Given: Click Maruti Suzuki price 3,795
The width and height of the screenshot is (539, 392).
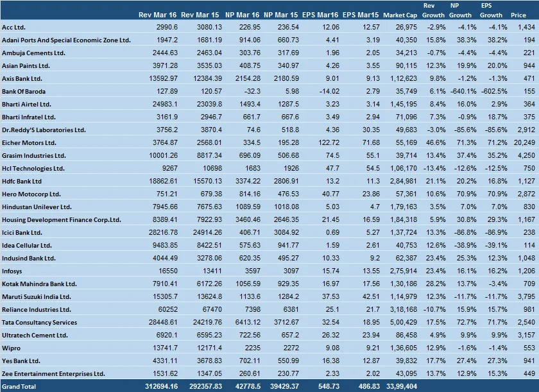Looking at the screenshot, I should (x=526, y=297).
